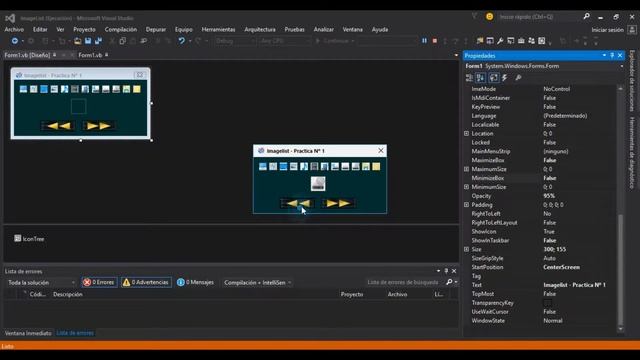Open the Debug configuration dropdown
The height and width of the screenshot is (360, 640).
click(236, 41)
